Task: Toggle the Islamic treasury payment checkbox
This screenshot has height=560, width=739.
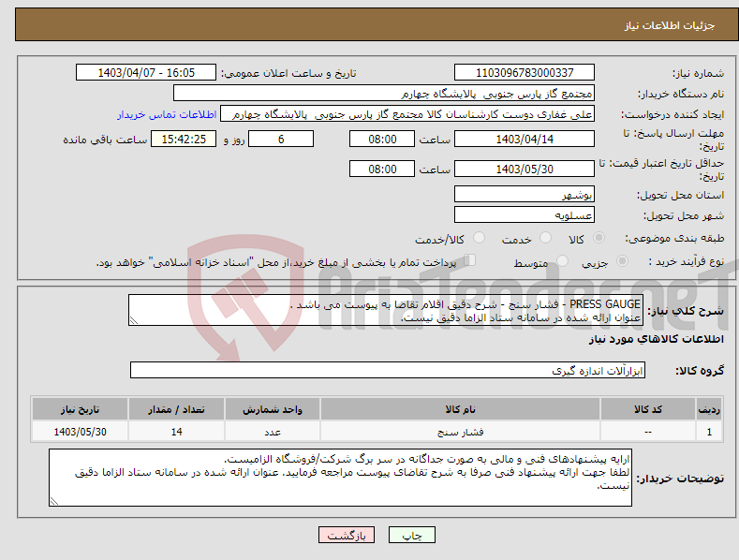Action: coord(470,260)
